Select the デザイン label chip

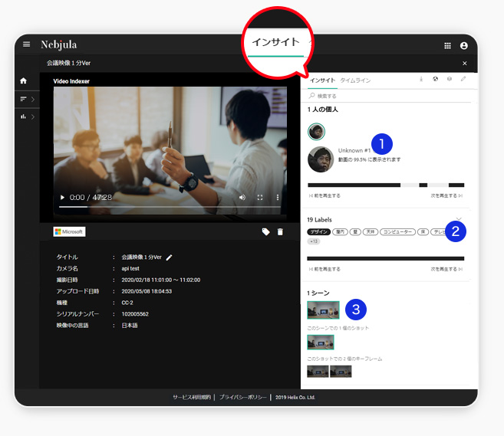tap(319, 232)
